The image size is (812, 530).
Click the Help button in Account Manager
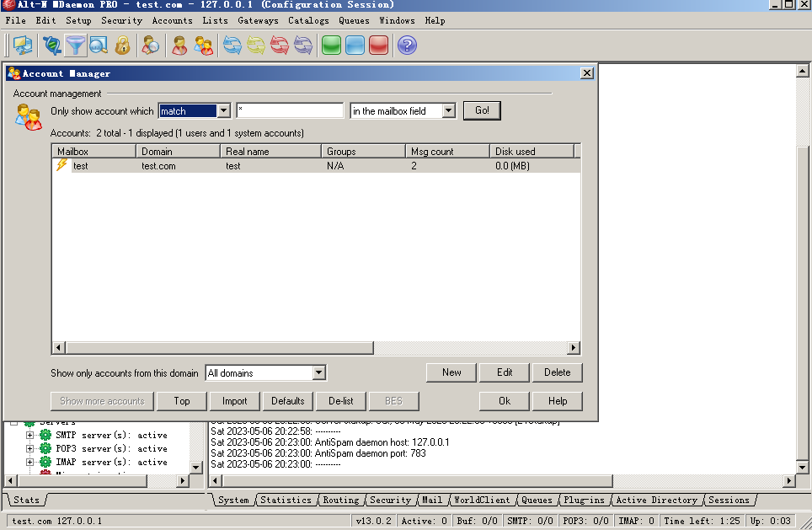[558, 401]
